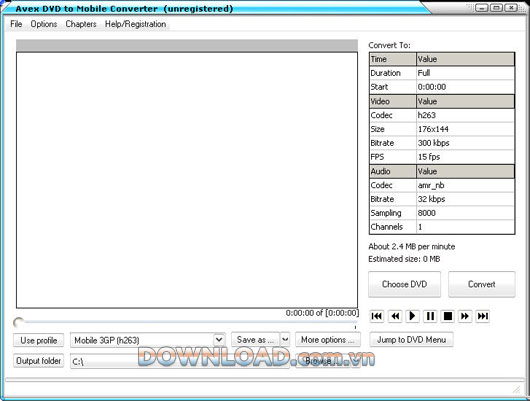This screenshot has width=530, height=401.
Task: Expand the Mobile 3GP (h263) profile dropdown
Action: (219, 340)
